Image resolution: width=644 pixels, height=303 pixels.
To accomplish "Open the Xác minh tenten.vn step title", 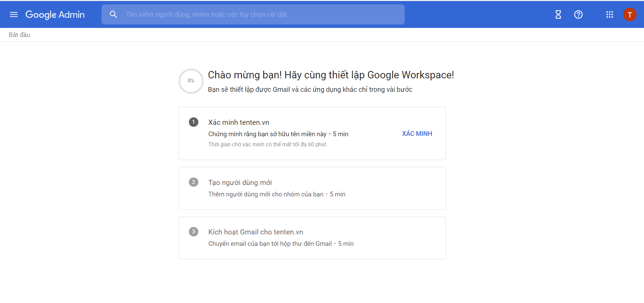I will click(x=239, y=122).
